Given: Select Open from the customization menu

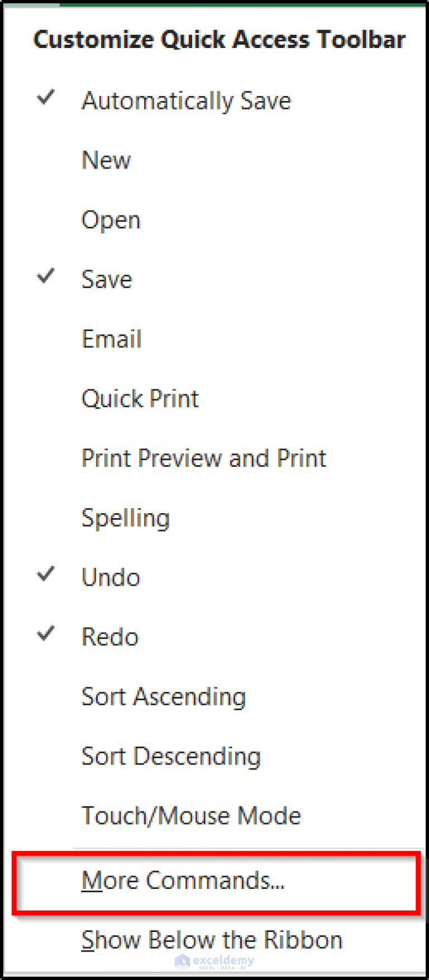Looking at the screenshot, I should 111,220.
